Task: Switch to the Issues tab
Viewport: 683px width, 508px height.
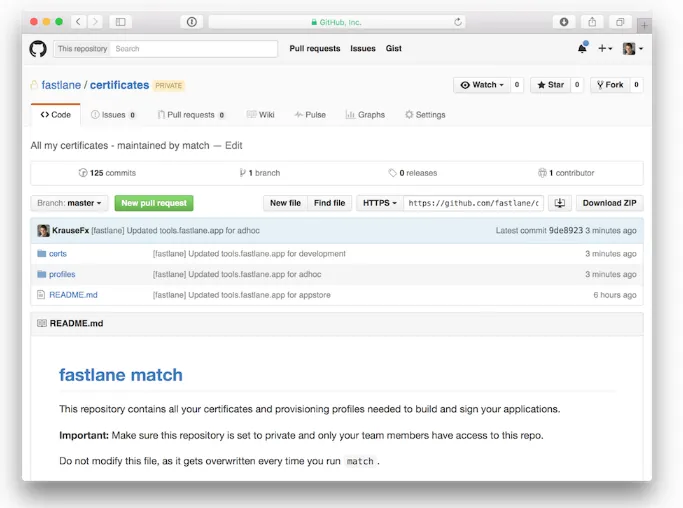Action: [x=113, y=115]
